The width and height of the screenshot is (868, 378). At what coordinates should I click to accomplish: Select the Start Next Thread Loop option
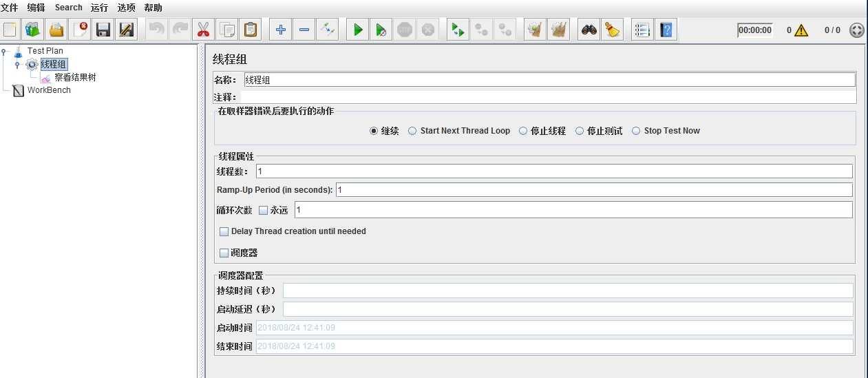[x=412, y=131]
